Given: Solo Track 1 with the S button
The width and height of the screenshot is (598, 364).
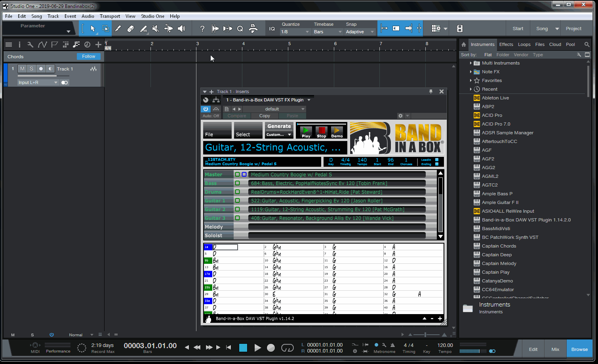Looking at the screenshot, I should point(31,69).
